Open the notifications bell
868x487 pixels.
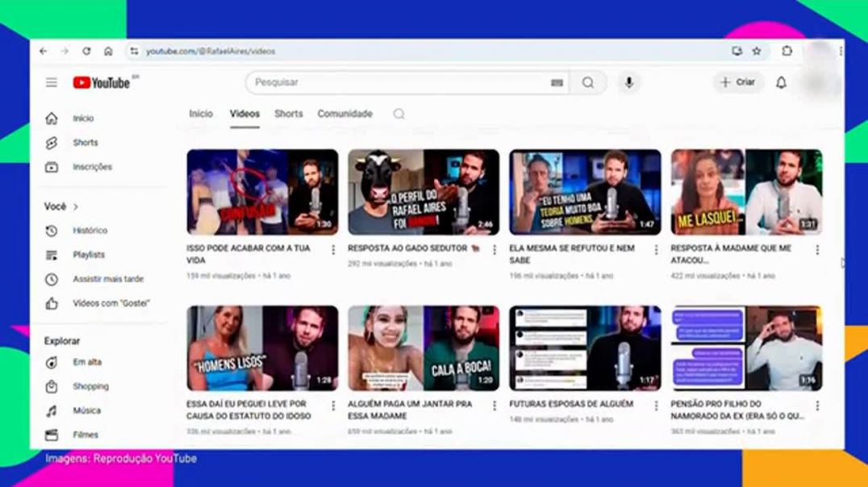tap(781, 82)
